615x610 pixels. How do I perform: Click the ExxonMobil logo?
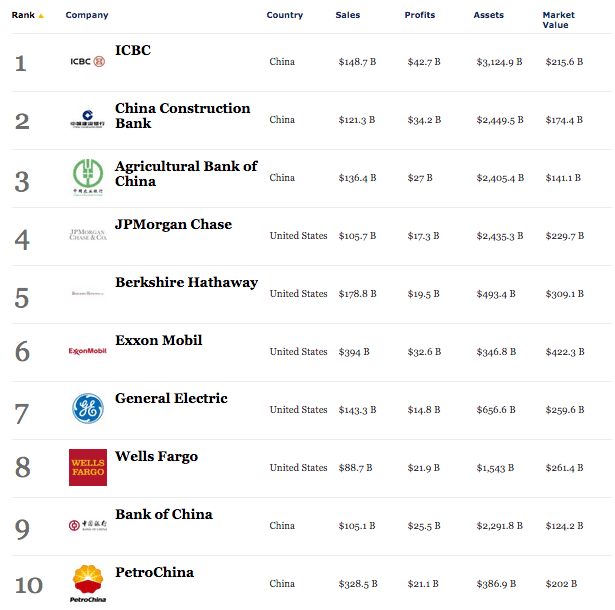(x=87, y=351)
